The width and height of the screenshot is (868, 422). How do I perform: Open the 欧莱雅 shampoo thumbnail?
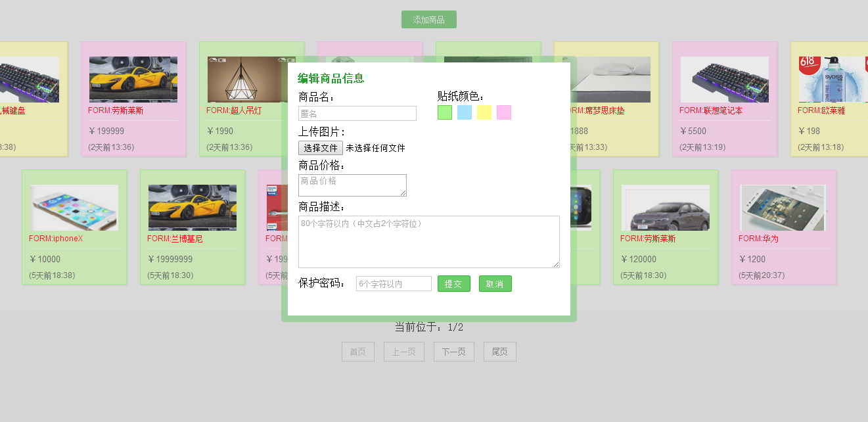point(833,79)
